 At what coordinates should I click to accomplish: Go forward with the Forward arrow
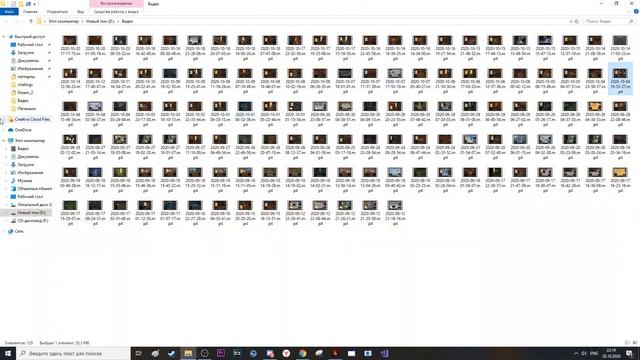point(16,21)
